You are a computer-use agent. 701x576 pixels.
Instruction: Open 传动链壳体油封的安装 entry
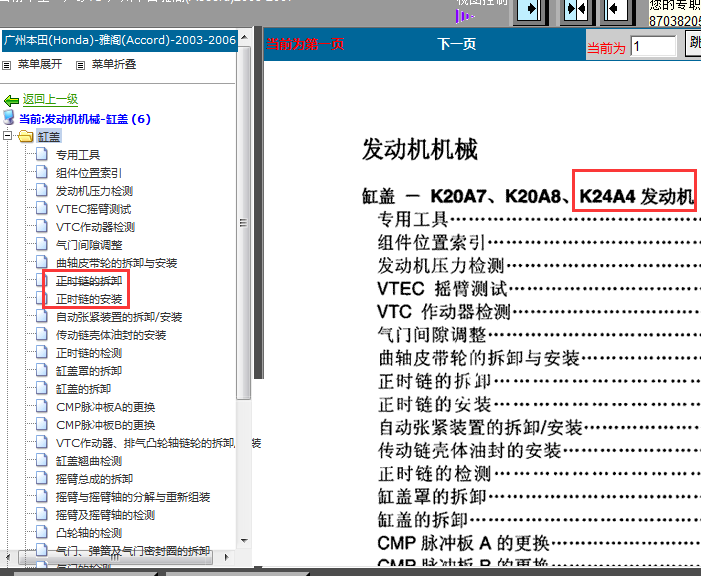tap(111, 335)
